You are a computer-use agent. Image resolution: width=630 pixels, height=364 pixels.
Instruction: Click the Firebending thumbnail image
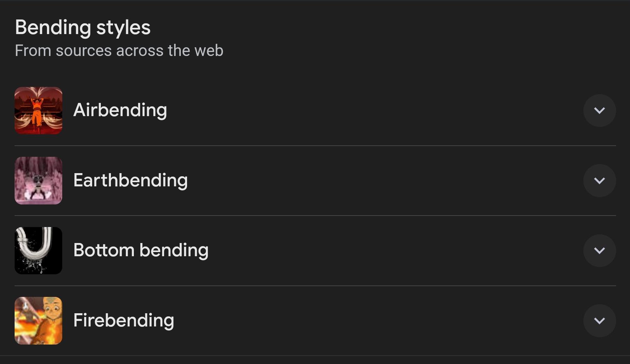coord(38,321)
